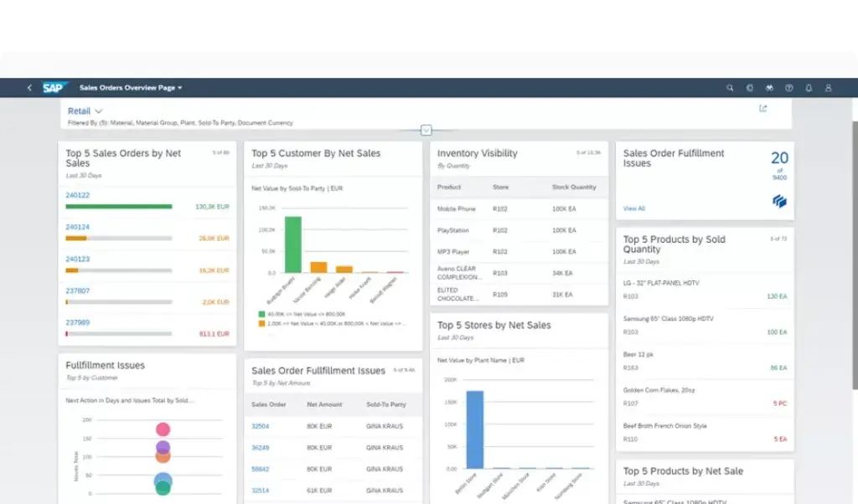
Task: Click the Sold-To Party column header
Action: 386,404
